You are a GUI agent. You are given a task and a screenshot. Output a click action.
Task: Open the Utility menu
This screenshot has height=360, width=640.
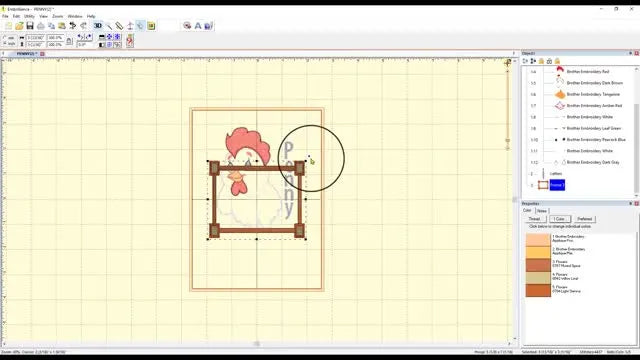tap(29, 16)
